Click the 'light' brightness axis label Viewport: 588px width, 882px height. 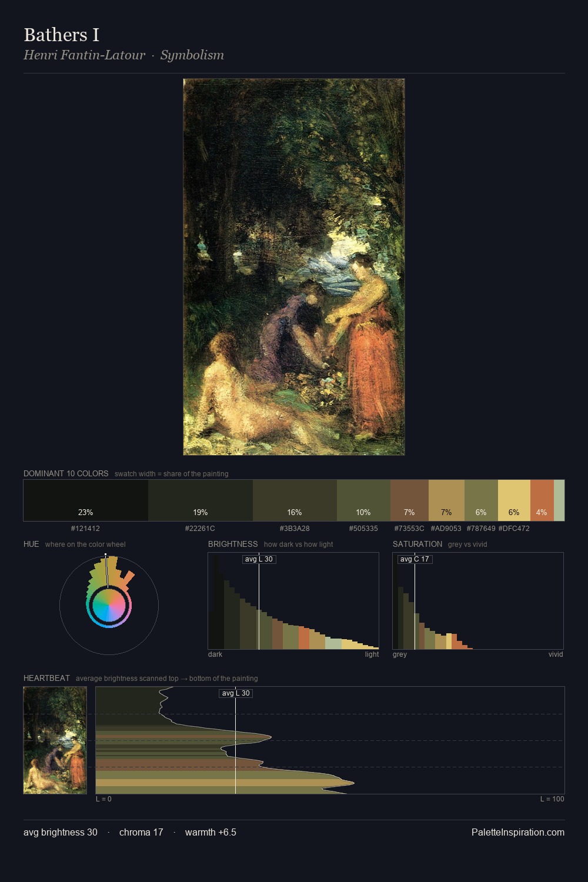click(372, 654)
